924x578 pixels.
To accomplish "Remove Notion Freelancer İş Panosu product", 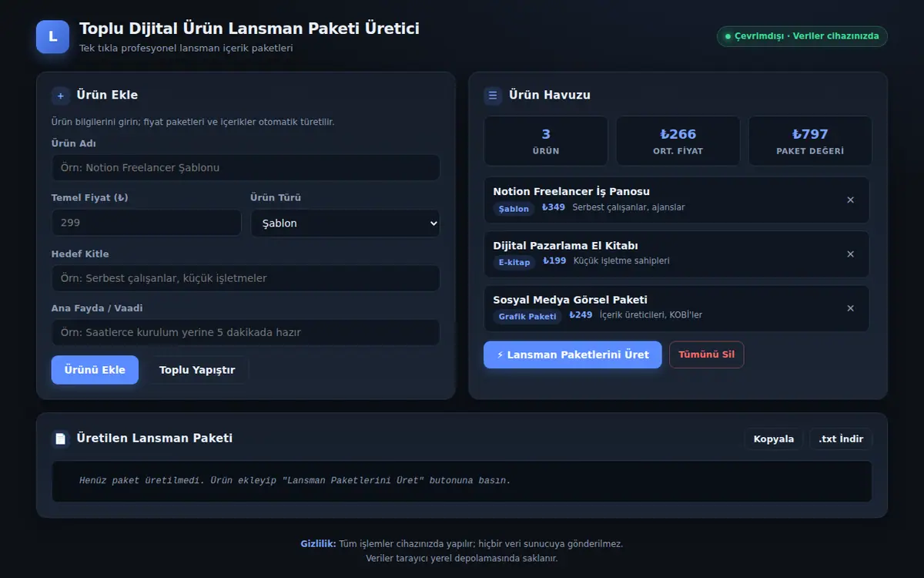I will pyautogui.click(x=850, y=200).
